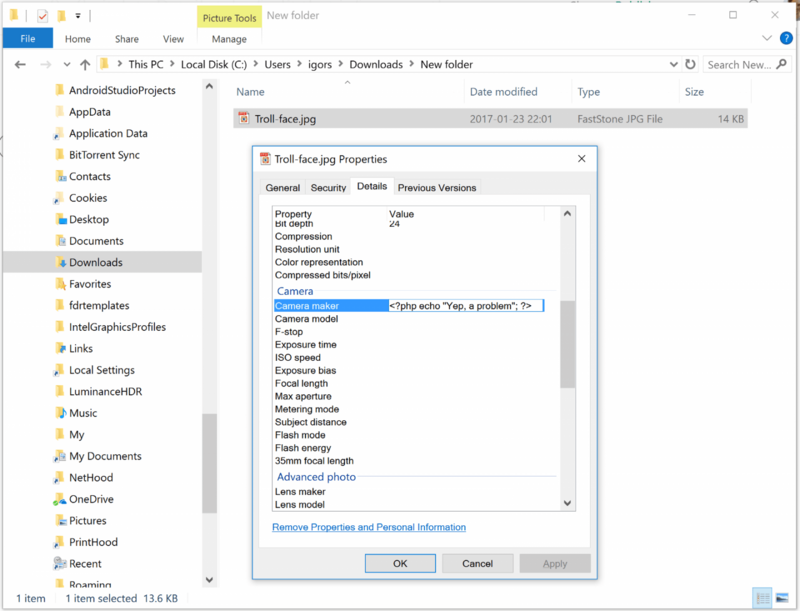Apply the property changes
Screen dimensions: 800x611
coord(555,563)
